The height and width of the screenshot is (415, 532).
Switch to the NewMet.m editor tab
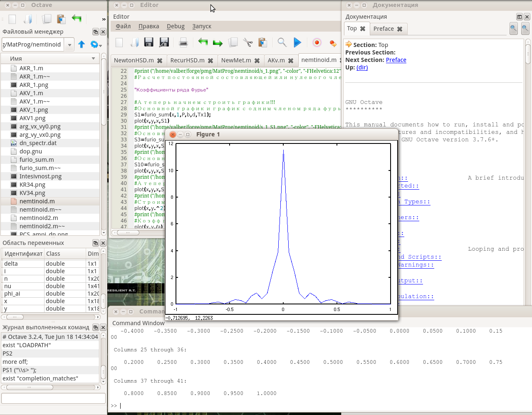point(236,60)
